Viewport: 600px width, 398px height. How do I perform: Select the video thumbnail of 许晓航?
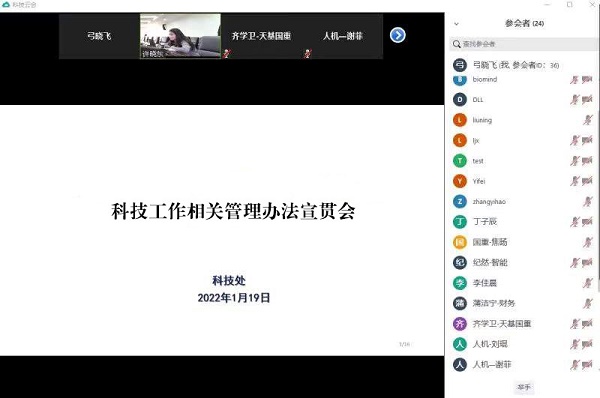tap(180, 36)
